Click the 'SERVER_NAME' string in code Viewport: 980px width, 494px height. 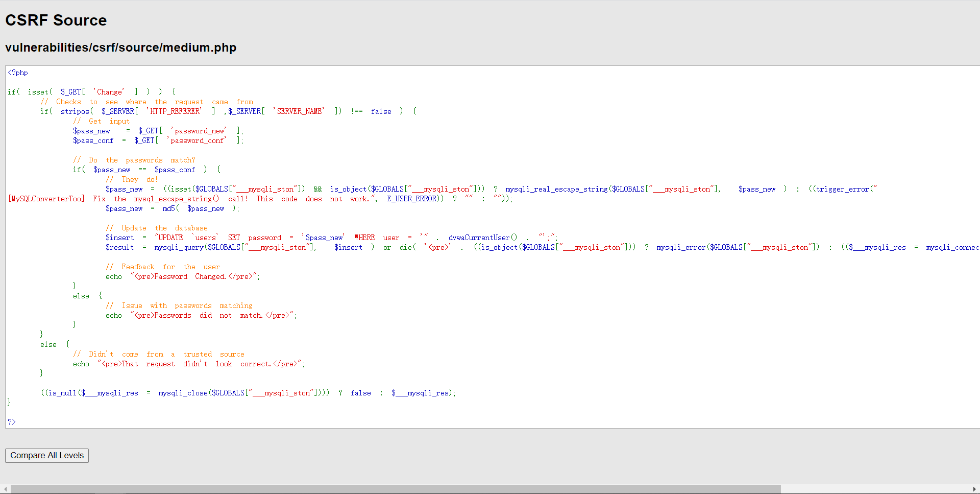coord(299,111)
